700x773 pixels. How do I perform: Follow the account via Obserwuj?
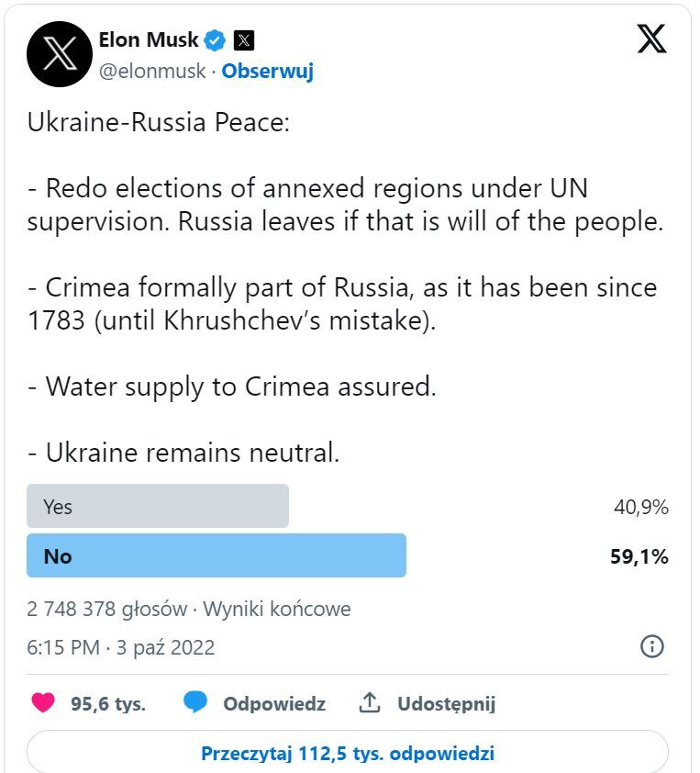point(268,71)
